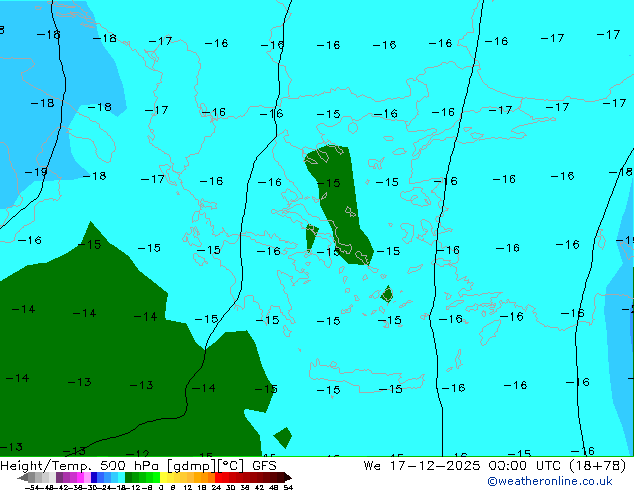
Task: Click the "-54" label at the legend's left end
Action: (32, 487)
